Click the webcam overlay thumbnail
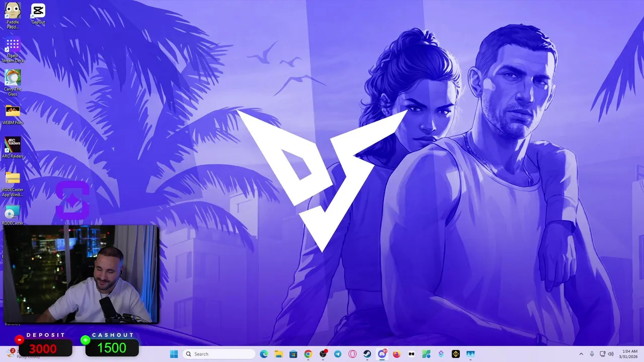 click(x=81, y=274)
